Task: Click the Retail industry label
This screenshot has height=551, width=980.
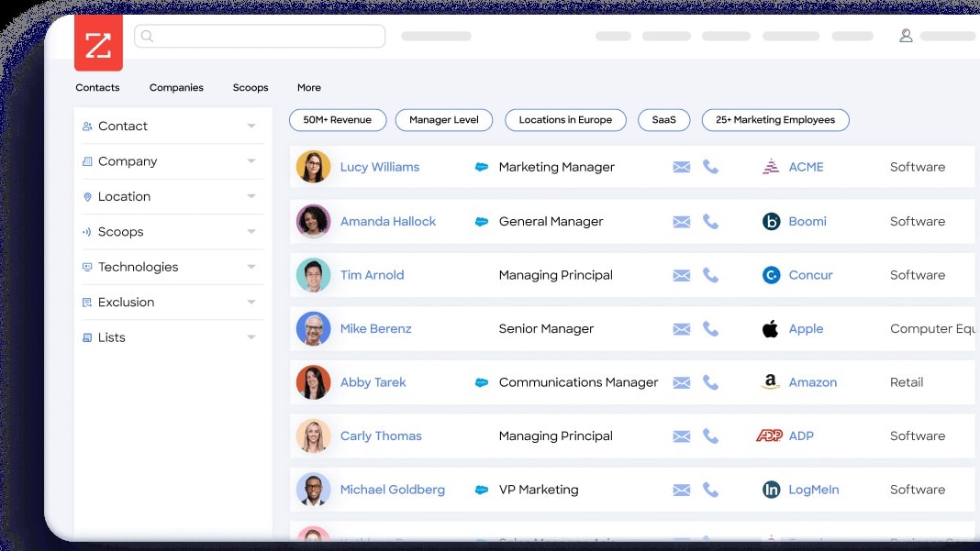Action: coord(907,382)
